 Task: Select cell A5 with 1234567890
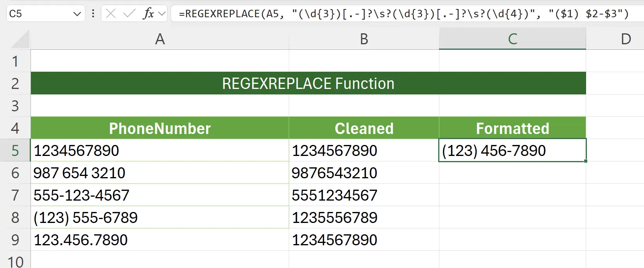(160, 150)
